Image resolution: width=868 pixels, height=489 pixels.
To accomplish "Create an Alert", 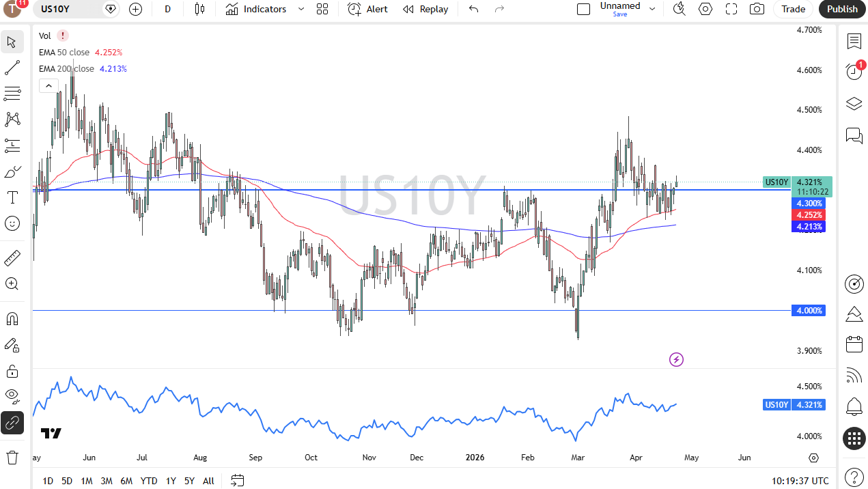I will [x=367, y=9].
